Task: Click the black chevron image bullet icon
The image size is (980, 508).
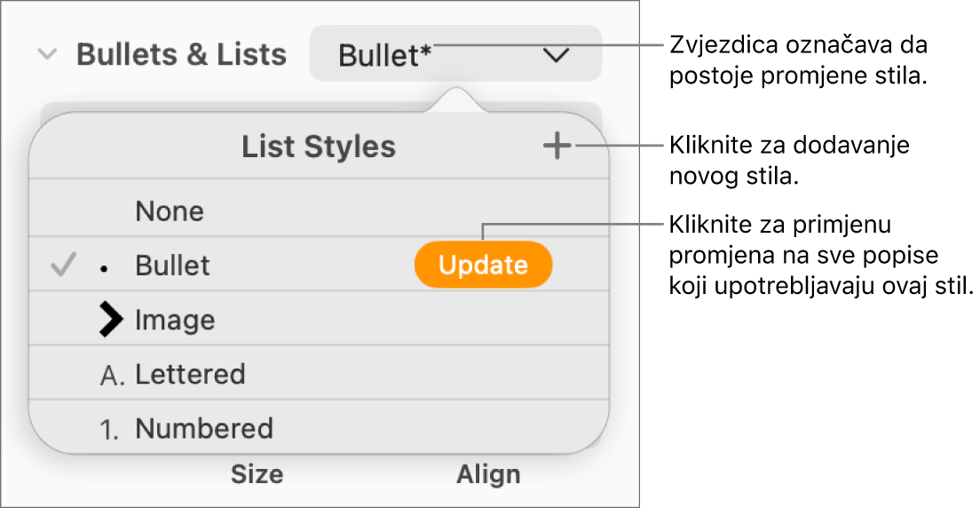Action: [111, 320]
